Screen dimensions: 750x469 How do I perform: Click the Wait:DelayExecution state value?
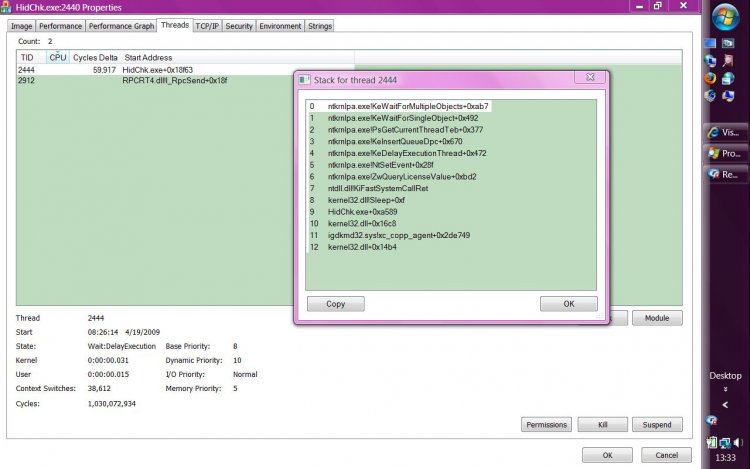[x=121, y=346]
